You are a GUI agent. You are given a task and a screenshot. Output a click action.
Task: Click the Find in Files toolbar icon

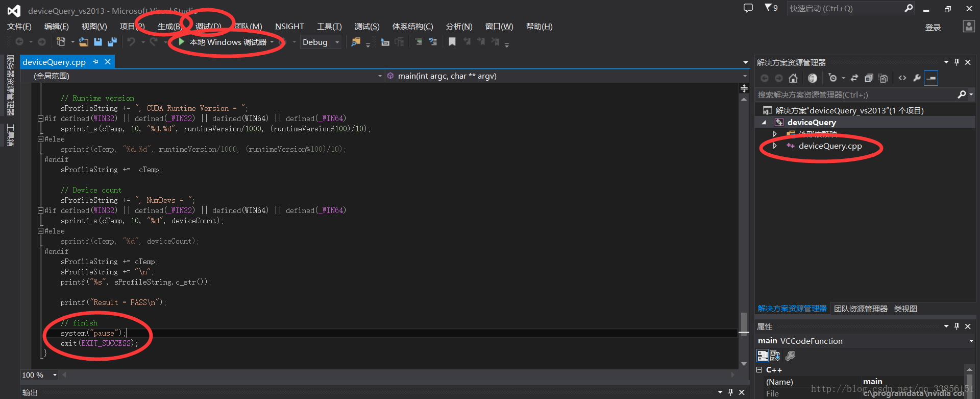pos(356,42)
